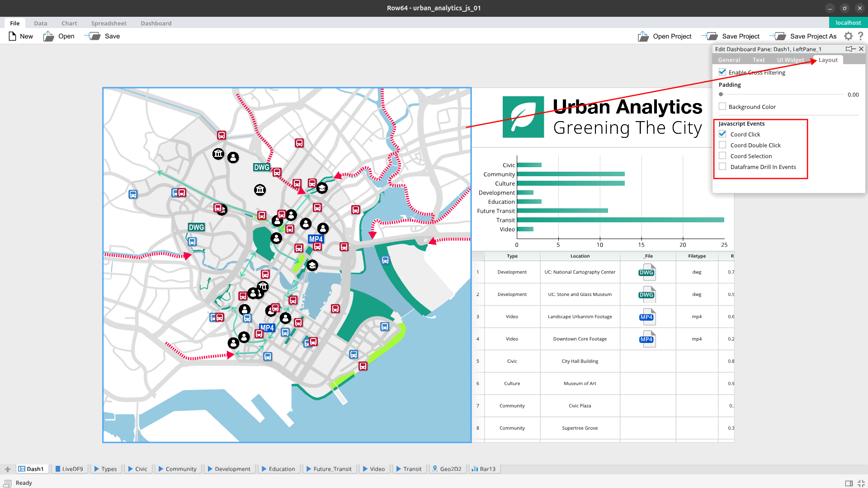The width and height of the screenshot is (868, 488).
Task: Disable the Enable Cross Filtering checkbox
Action: click(x=722, y=72)
